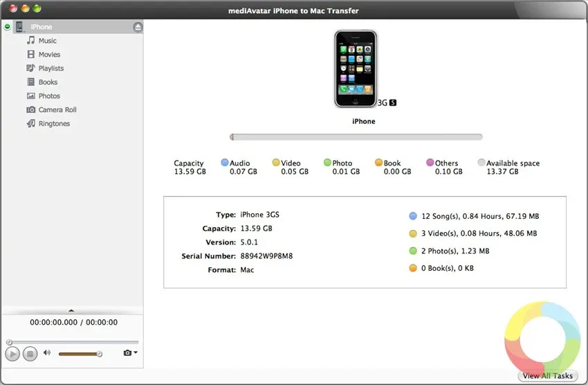Click serial number 88942W9P8M8

[266, 256]
